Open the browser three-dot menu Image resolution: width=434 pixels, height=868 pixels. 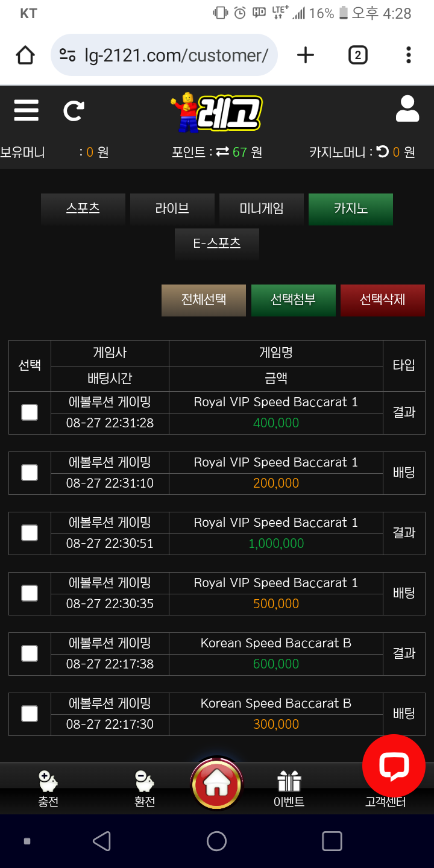coord(408,55)
